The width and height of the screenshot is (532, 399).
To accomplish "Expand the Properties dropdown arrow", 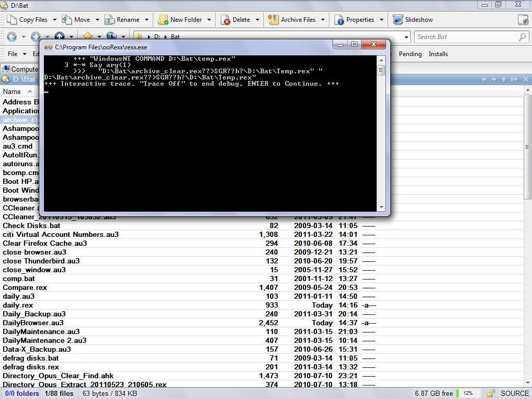I will click(382, 20).
